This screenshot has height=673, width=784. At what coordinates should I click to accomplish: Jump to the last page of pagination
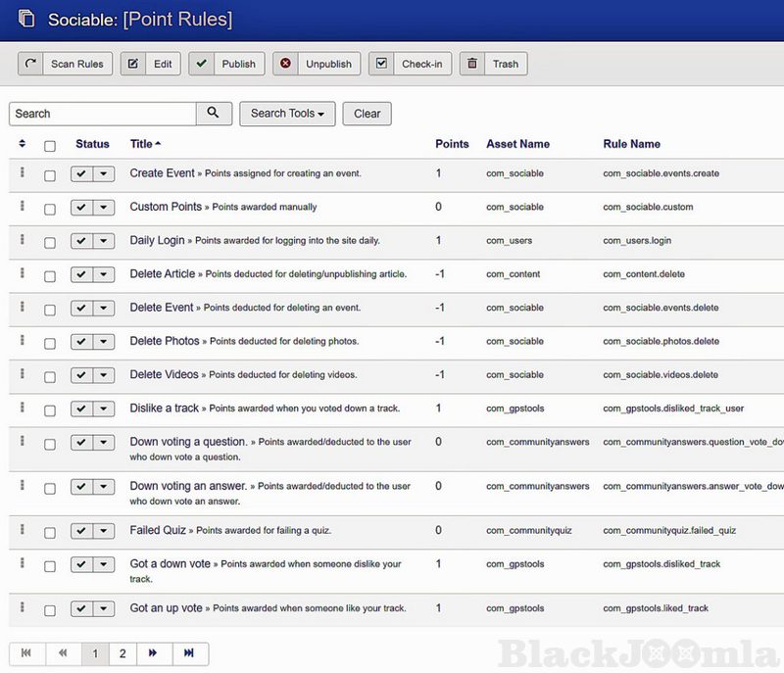tap(189, 653)
